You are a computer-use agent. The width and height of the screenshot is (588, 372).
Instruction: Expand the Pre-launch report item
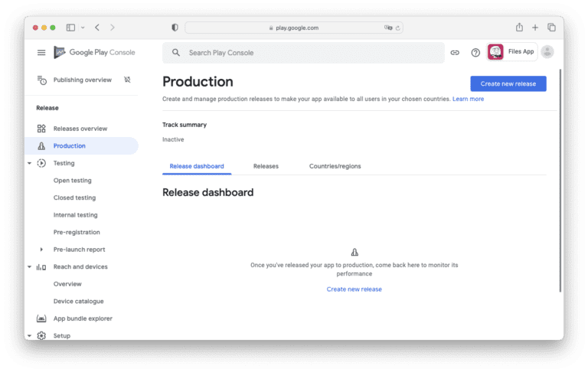(41, 250)
